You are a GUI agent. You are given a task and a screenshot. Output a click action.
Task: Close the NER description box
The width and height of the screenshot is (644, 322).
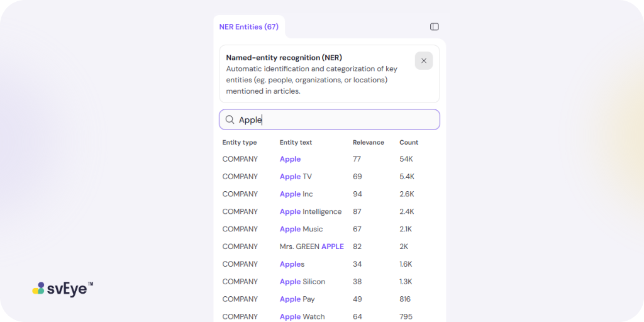[x=423, y=61]
